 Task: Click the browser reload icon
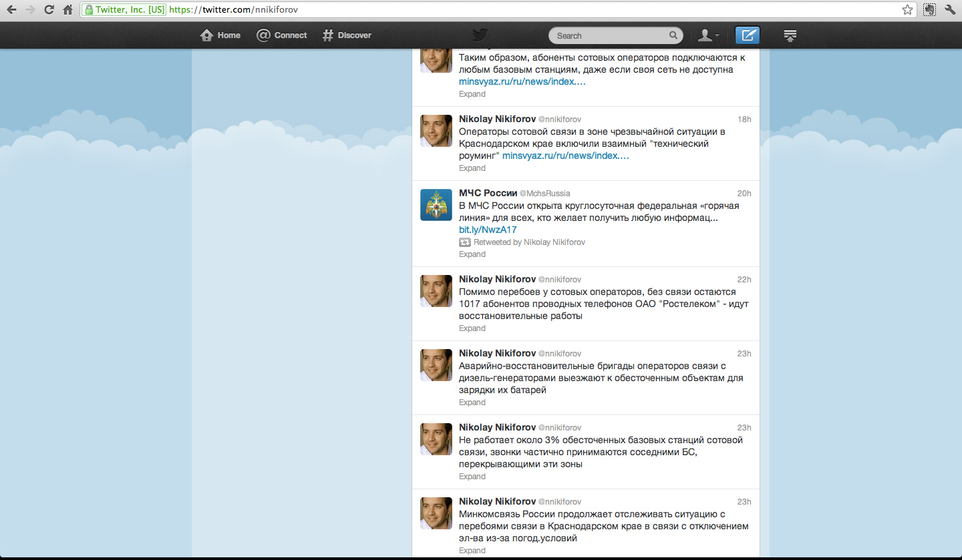[x=49, y=10]
